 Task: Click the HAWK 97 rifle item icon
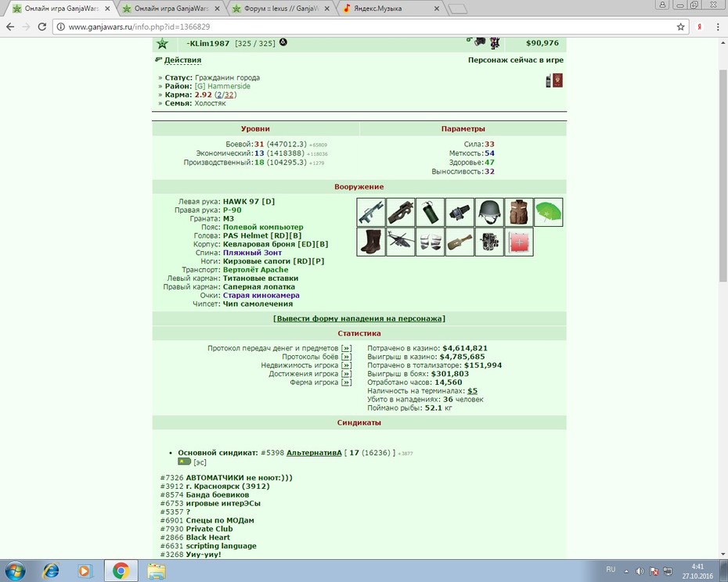(371, 212)
